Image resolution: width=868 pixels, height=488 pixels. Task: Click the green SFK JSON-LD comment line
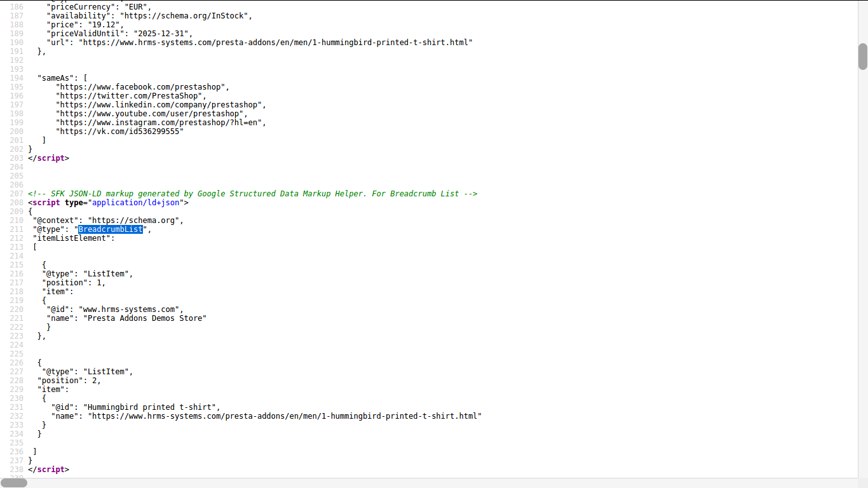[252, 194]
